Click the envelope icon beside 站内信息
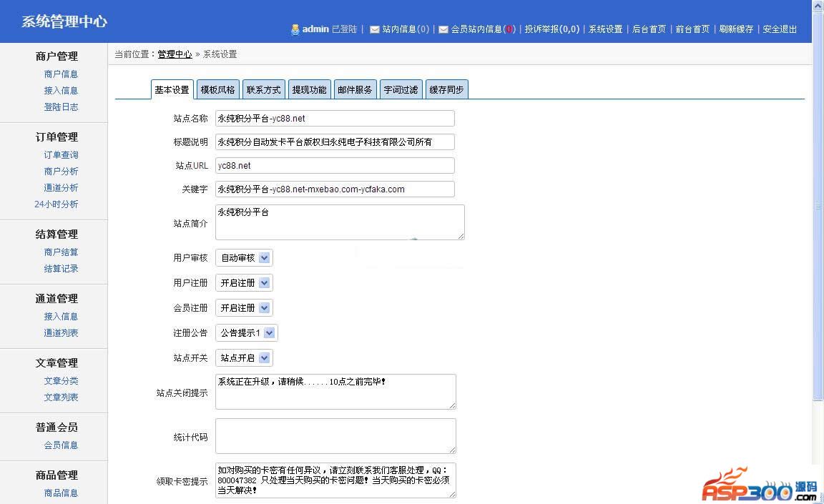This screenshot has width=824, height=504. coord(374,29)
